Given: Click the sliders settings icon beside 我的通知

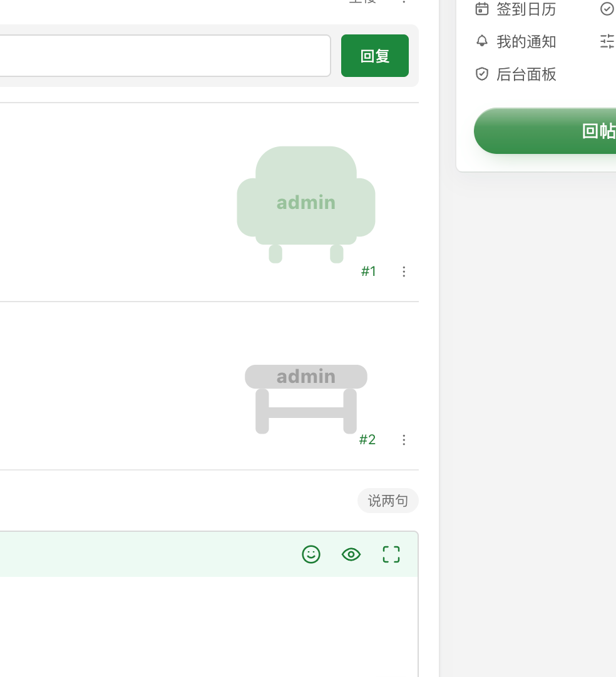Looking at the screenshot, I should point(607,41).
